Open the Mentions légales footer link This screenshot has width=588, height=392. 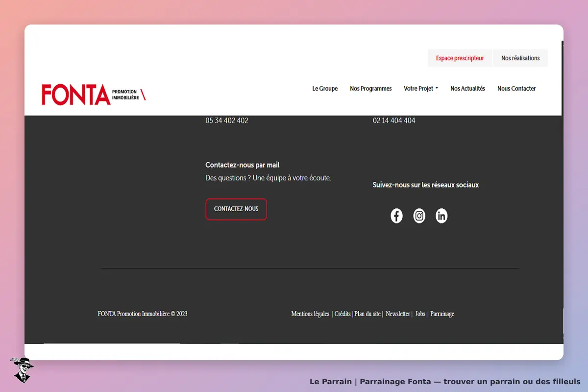[310, 314]
